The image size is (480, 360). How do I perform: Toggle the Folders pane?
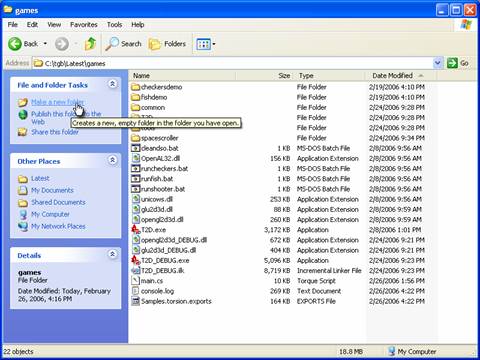coord(167,44)
